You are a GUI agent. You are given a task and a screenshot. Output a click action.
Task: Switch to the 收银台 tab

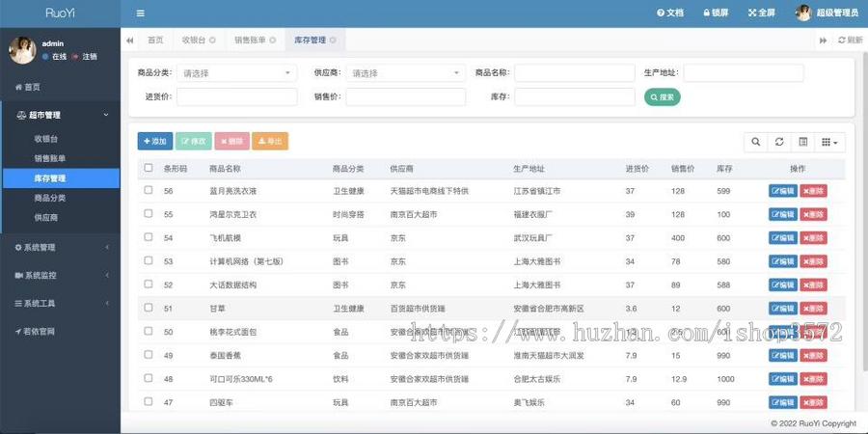click(198, 41)
